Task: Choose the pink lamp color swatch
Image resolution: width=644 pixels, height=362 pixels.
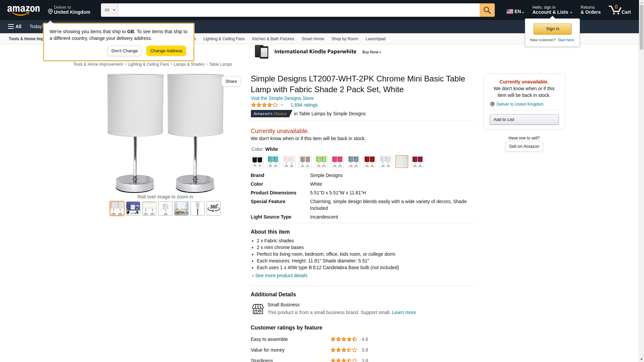Action: click(337, 162)
